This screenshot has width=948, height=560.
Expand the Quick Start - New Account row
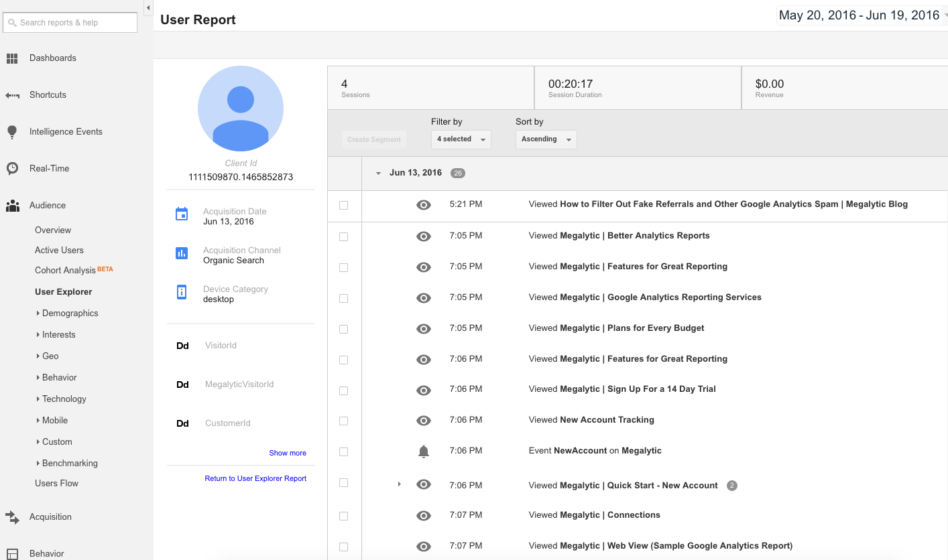400,484
